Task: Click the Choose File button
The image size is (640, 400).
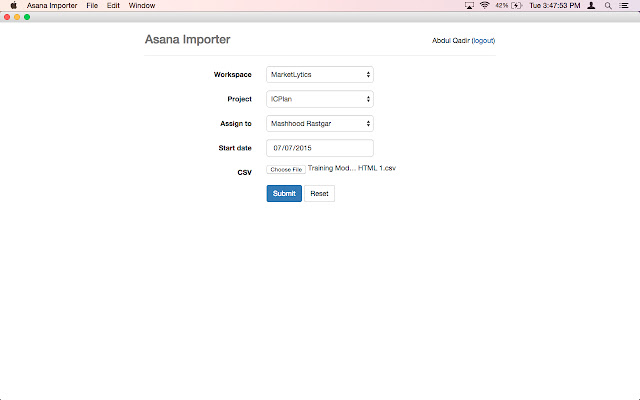Action: click(286, 169)
